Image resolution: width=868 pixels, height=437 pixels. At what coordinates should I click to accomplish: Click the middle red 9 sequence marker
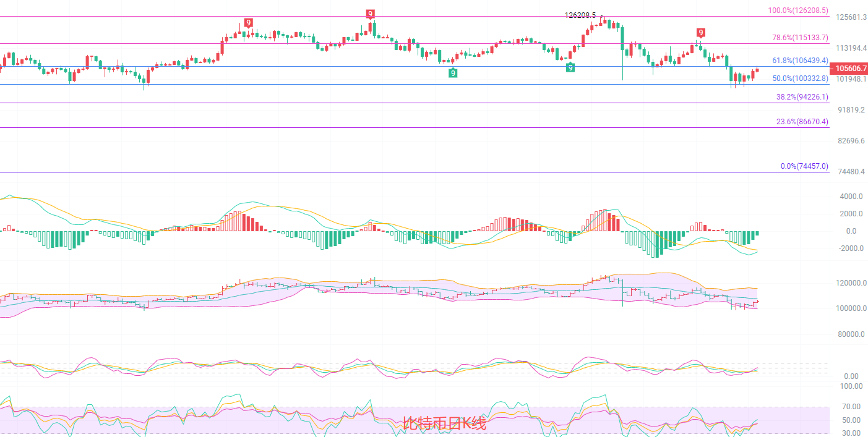(370, 14)
